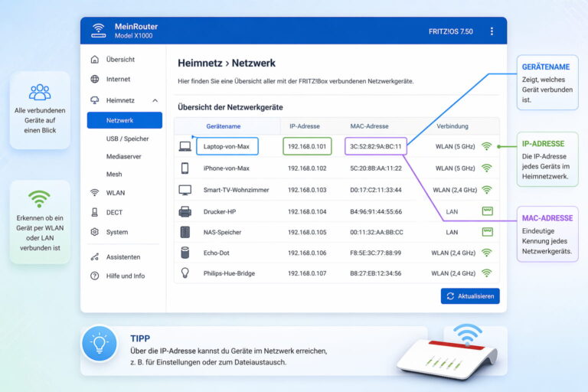Click the device name Philips-Hue-Bridge

tap(229, 273)
